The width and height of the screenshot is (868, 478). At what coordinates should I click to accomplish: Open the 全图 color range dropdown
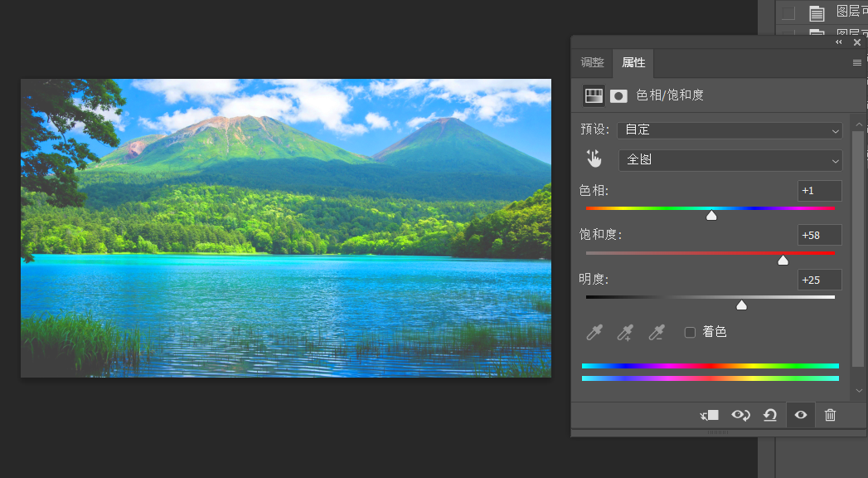730,160
